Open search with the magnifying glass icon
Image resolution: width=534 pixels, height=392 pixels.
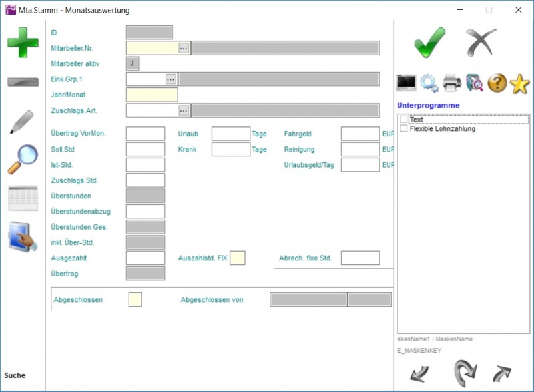tap(23, 159)
